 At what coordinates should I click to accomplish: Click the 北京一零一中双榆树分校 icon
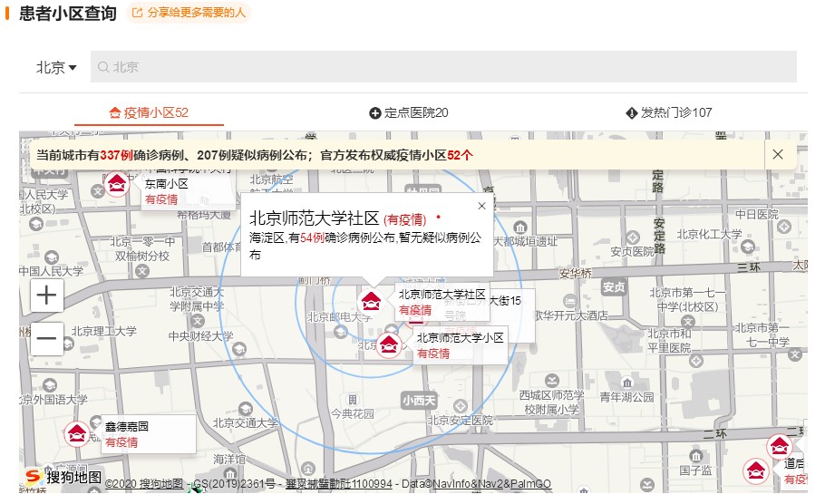[x=142, y=271]
